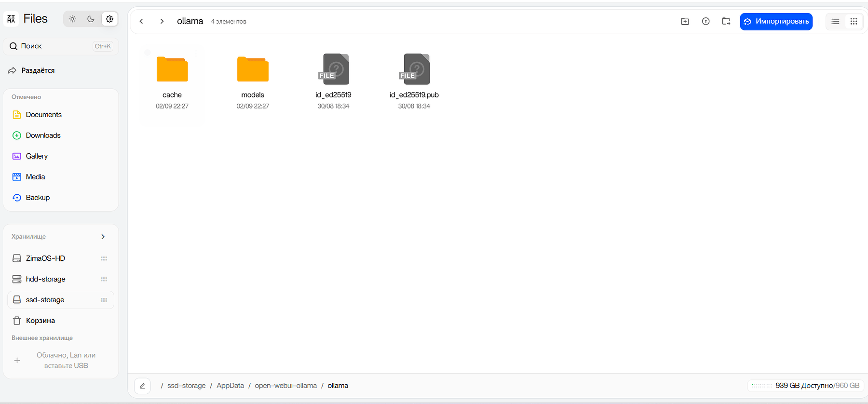
Task: Enable list view layout
Action: [835, 21]
